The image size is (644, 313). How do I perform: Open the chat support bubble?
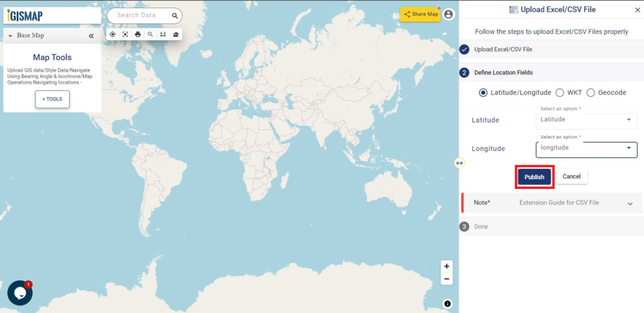[x=19, y=293]
